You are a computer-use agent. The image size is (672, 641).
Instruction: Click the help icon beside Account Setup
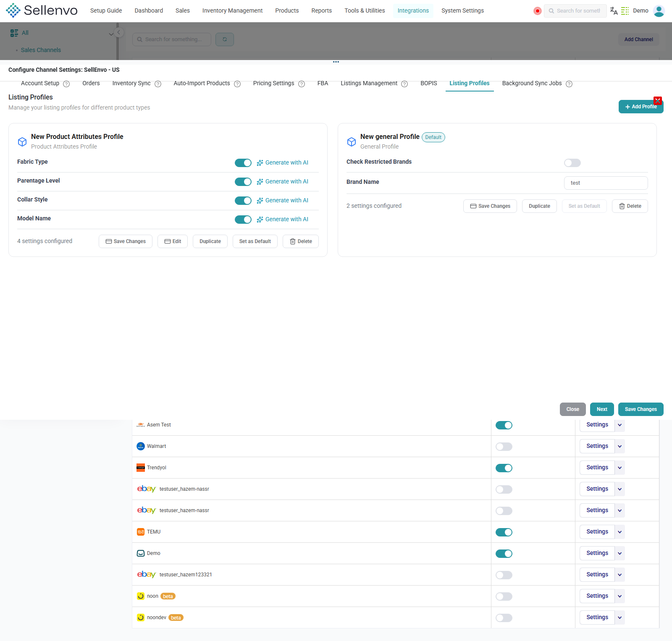pos(66,84)
